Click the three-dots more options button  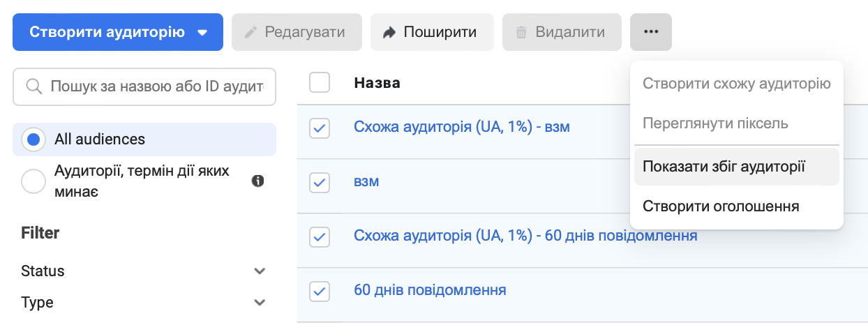tap(650, 32)
